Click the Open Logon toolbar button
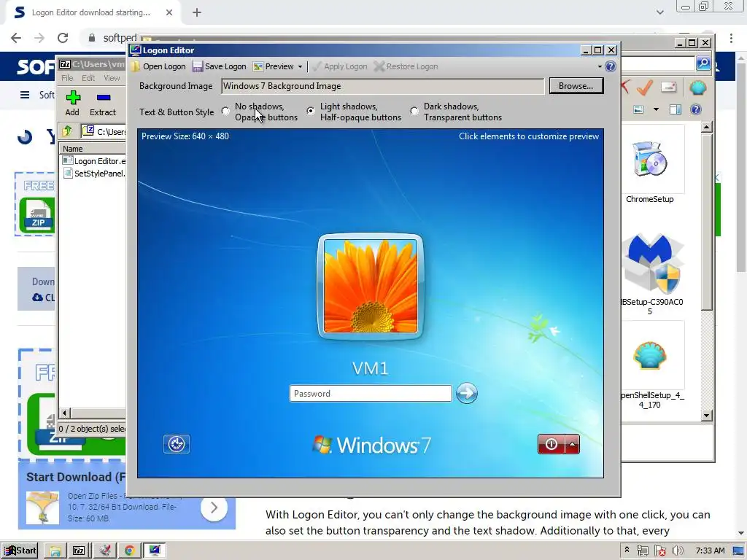The image size is (747, 560). pyautogui.click(x=158, y=66)
